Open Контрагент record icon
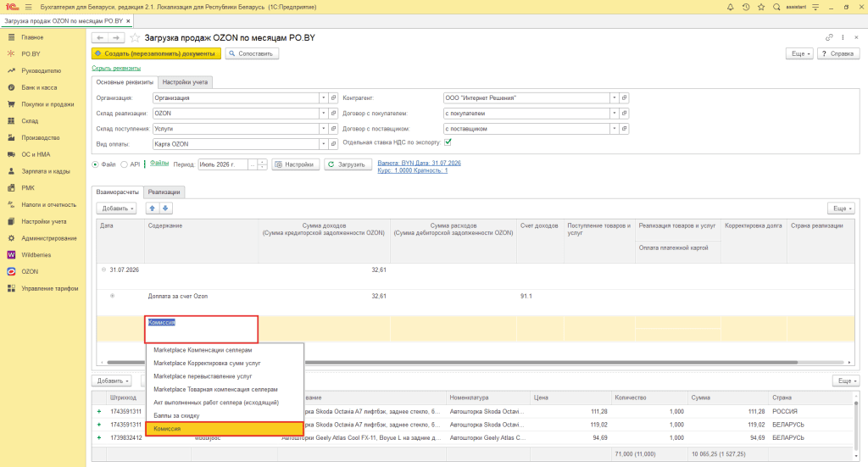This screenshot has height=467, width=868. click(624, 98)
